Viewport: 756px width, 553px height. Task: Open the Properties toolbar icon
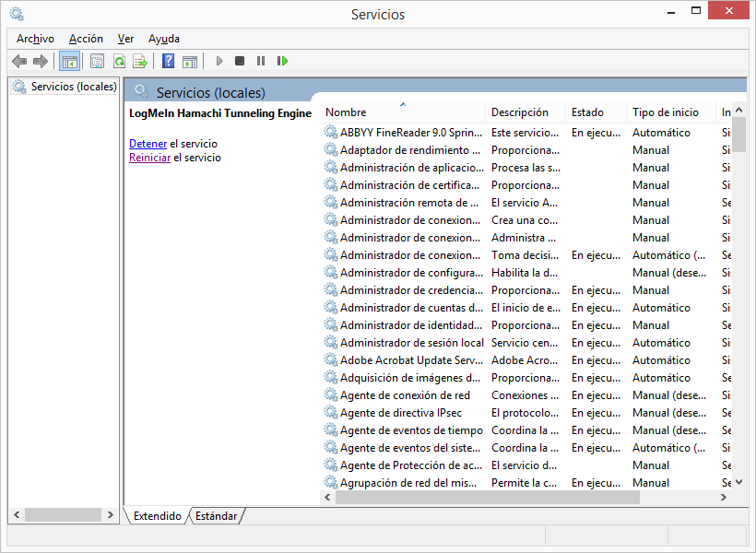point(97,61)
